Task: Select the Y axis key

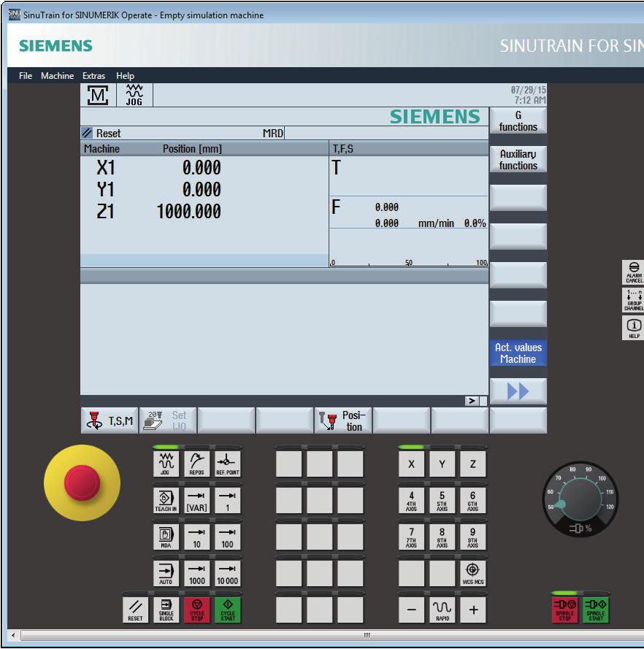Action: click(442, 464)
